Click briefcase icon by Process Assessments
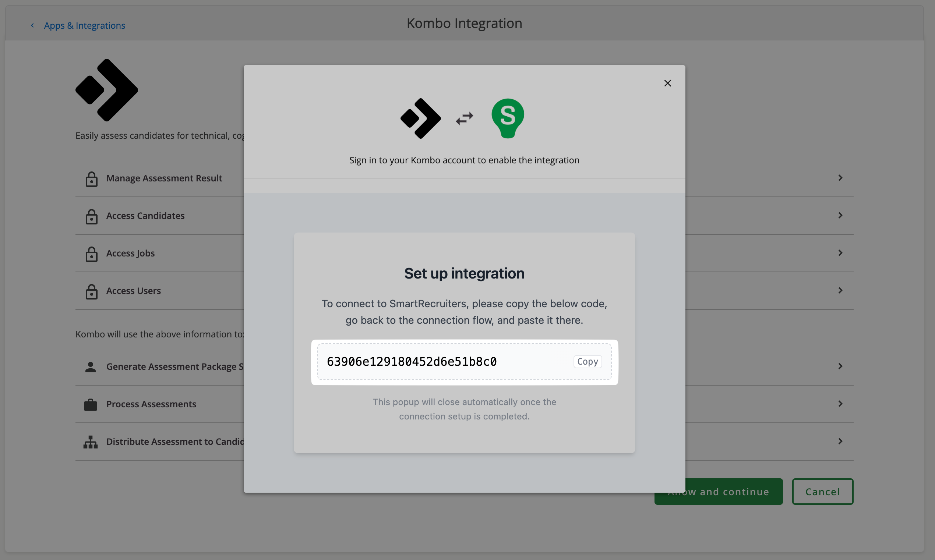This screenshot has height=560, width=935. [91, 404]
